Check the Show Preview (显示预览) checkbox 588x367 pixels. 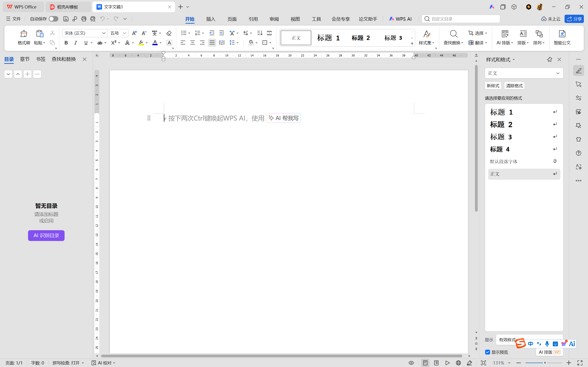tap(487, 352)
